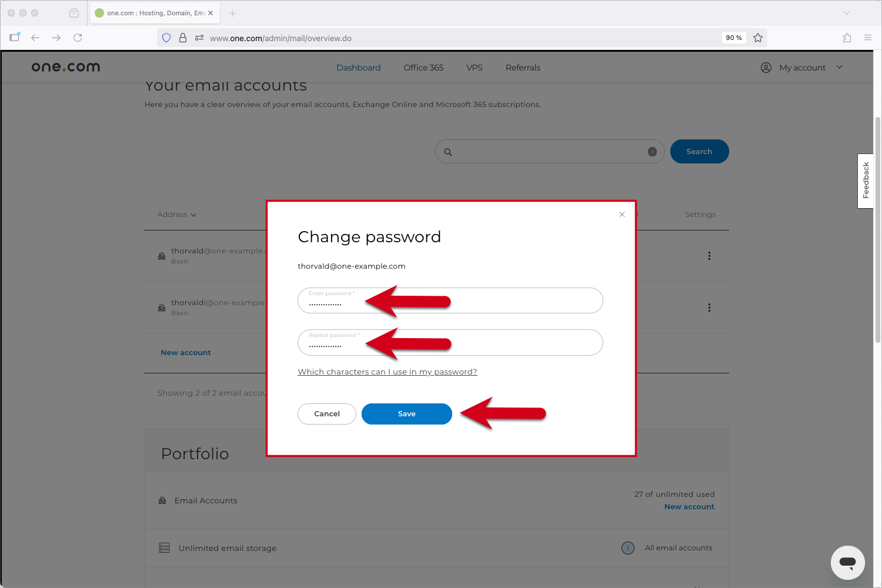The width and height of the screenshot is (882, 588).
Task: Click the tracking protection shield in the address bar
Action: click(166, 37)
